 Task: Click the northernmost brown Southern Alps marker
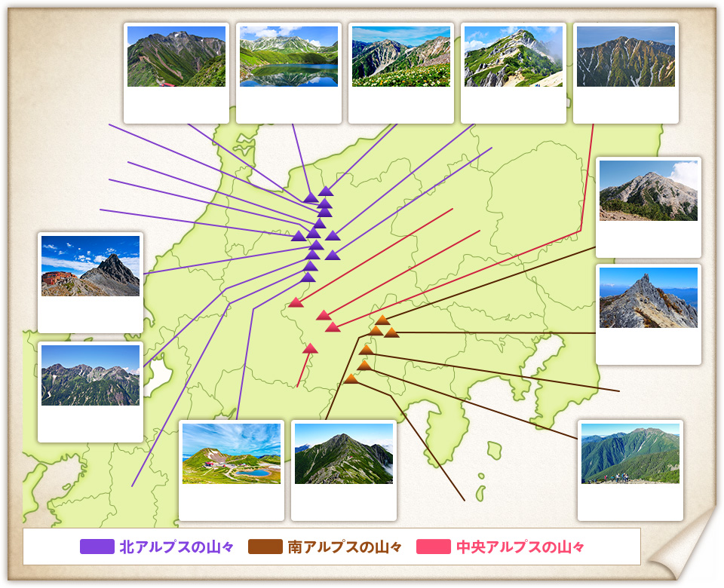pyautogui.click(x=382, y=320)
